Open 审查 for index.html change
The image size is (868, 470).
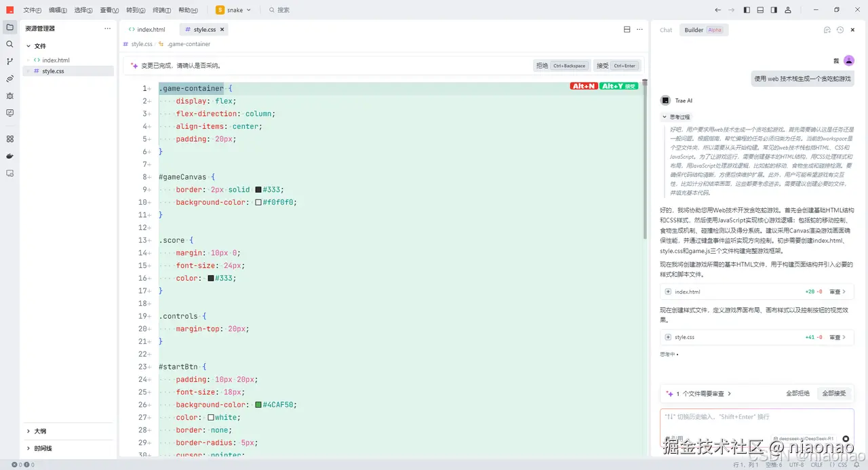tap(838, 292)
